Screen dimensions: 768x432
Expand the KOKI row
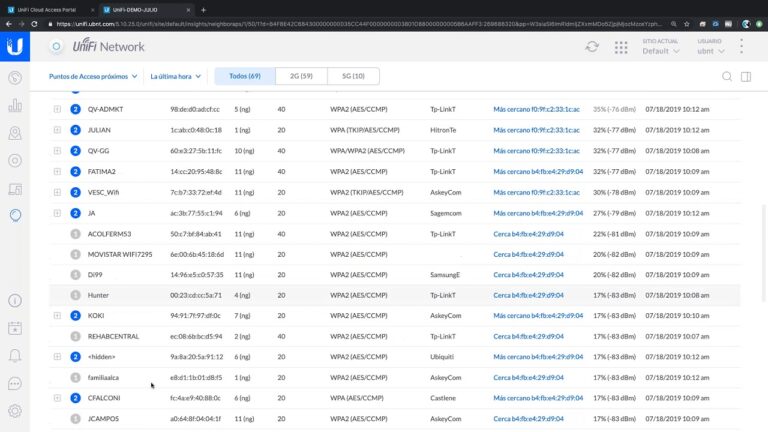(x=57, y=315)
